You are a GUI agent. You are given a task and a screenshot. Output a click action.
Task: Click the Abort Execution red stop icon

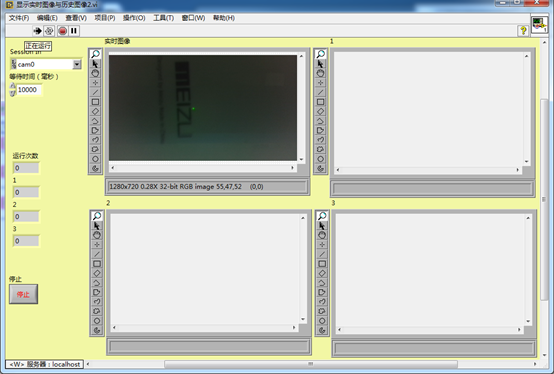click(63, 31)
